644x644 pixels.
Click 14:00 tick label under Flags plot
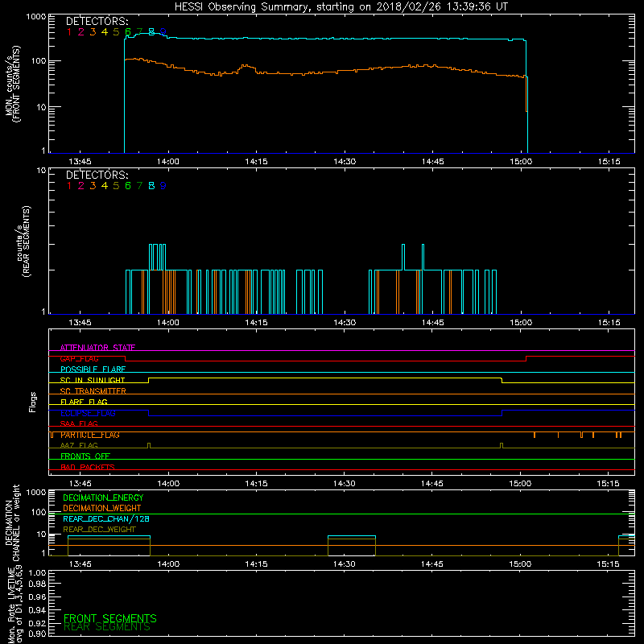(168, 484)
